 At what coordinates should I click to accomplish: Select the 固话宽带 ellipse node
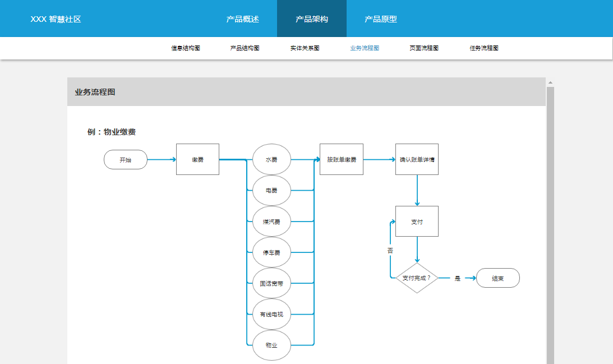pos(271,283)
